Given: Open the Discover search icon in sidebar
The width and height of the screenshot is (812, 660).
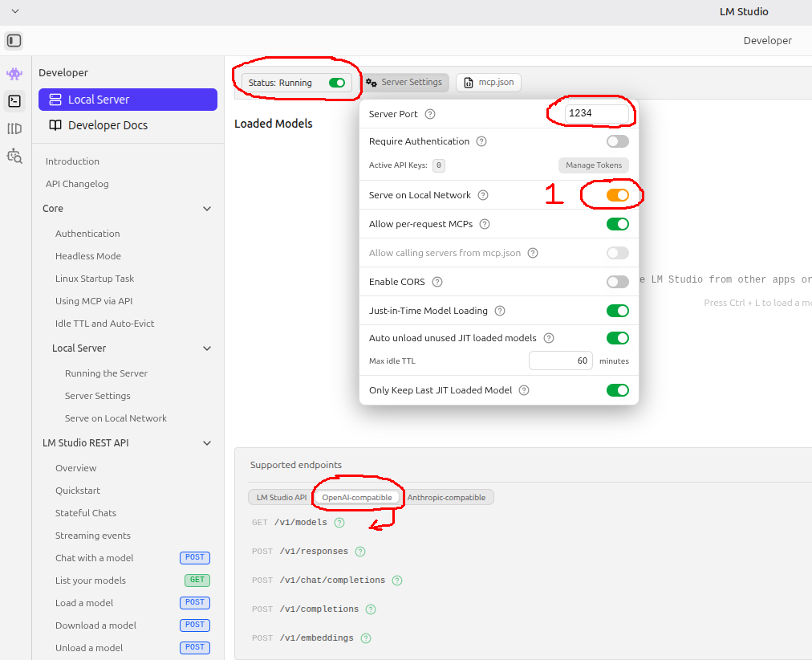Looking at the screenshot, I should tap(14, 156).
